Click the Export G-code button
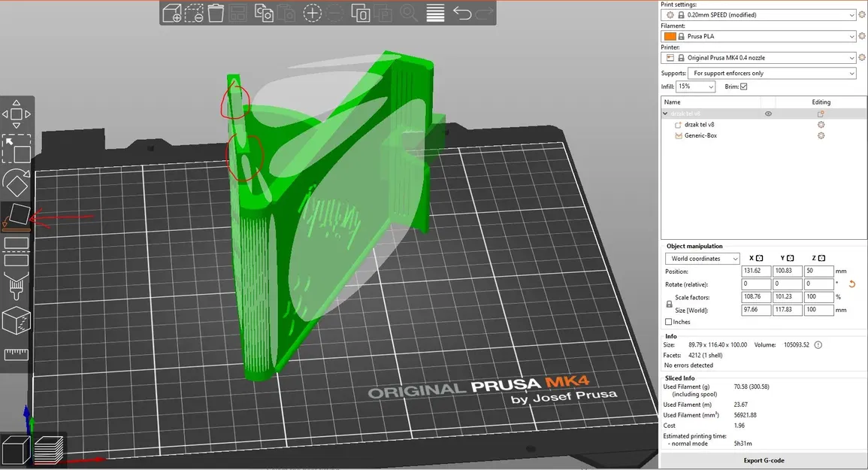The height and width of the screenshot is (470, 868). (764, 460)
